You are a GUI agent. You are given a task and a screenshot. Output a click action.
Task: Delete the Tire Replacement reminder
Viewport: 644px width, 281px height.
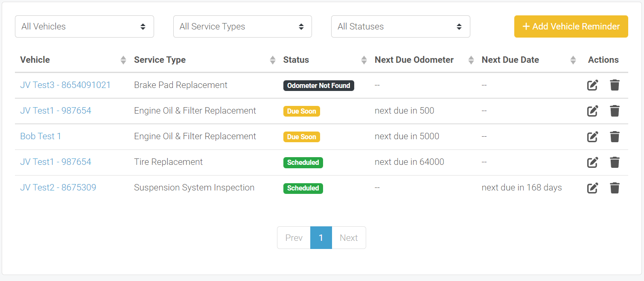coord(615,162)
